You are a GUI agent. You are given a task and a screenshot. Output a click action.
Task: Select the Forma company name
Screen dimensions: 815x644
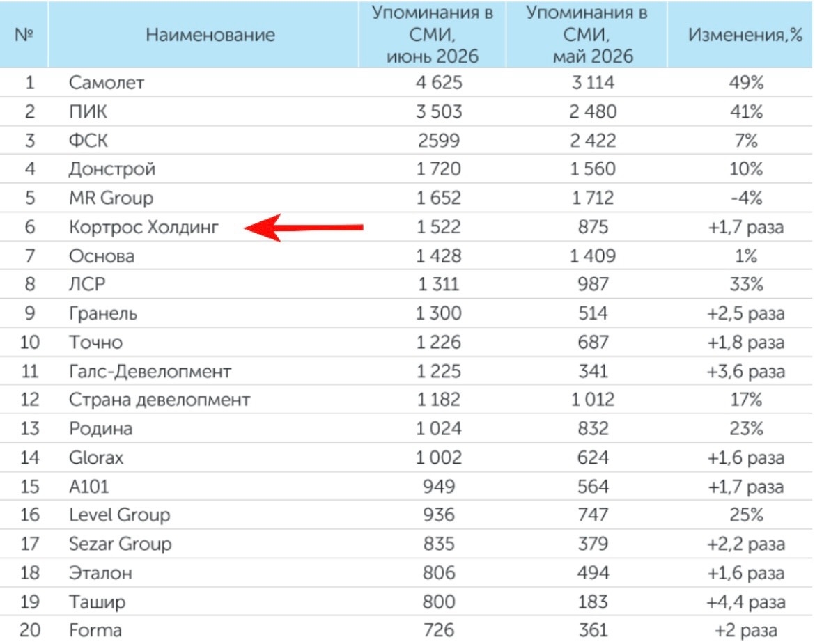[95, 630]
